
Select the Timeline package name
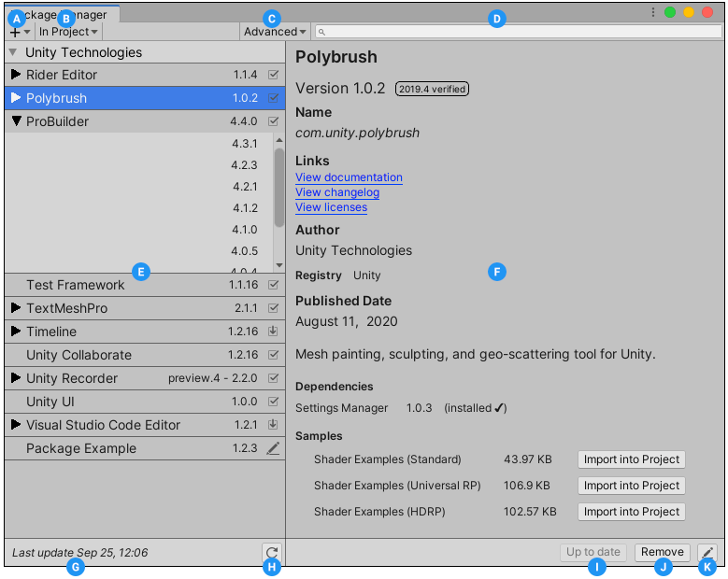[51, 332]
